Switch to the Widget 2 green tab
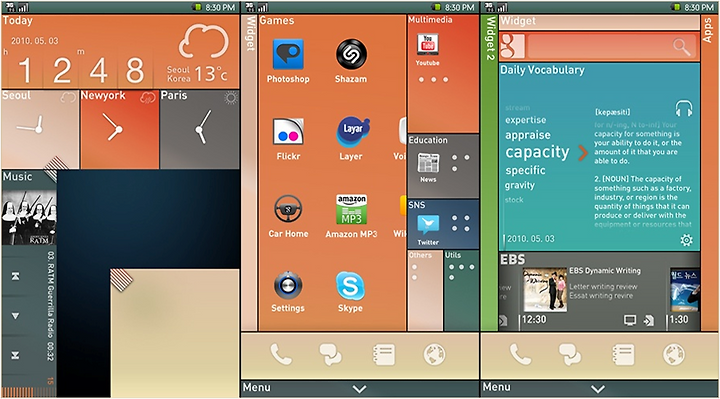 (x=490, y=172)
